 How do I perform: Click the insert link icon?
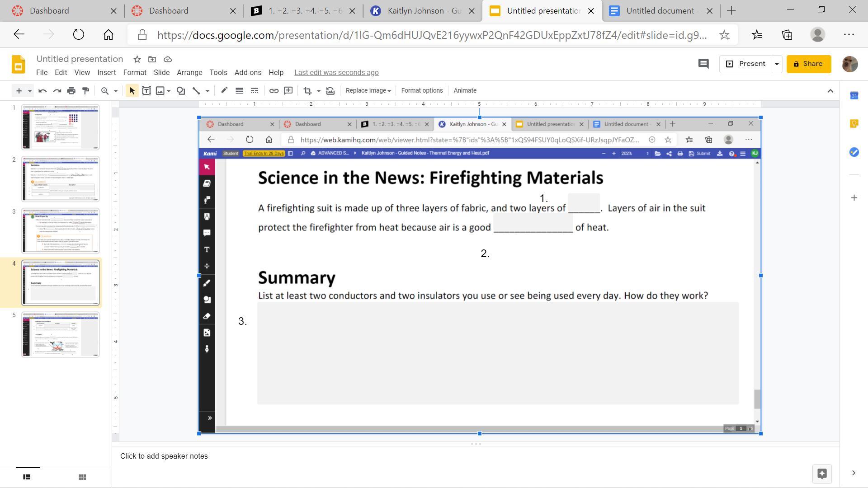click(x=274, y=91)
